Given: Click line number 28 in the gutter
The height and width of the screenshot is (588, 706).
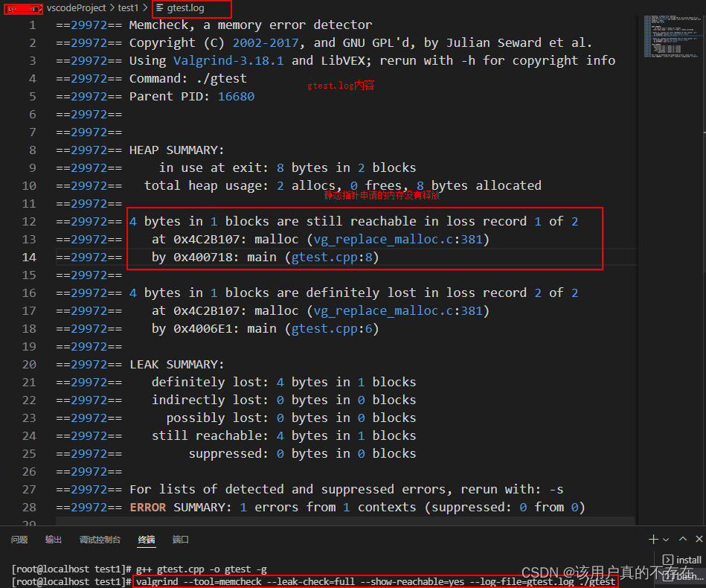Looking at the screenshot, I should click(x=29, y=508).
